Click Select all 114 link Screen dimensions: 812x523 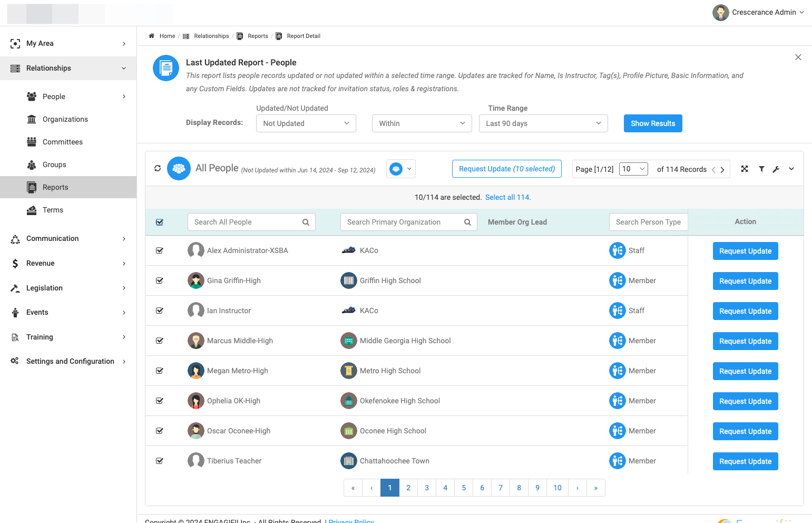[x=508, y=197]
